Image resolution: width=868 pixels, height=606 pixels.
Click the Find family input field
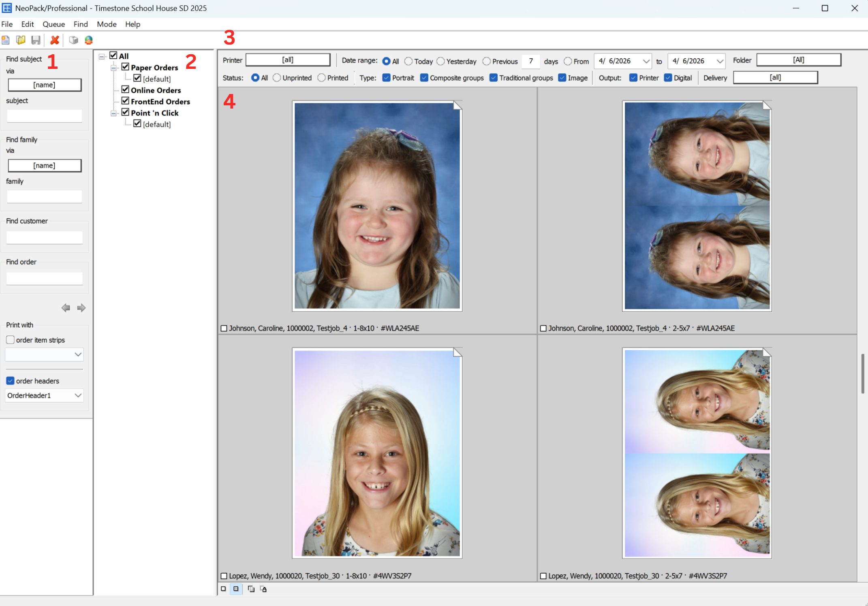pos(45,196)
